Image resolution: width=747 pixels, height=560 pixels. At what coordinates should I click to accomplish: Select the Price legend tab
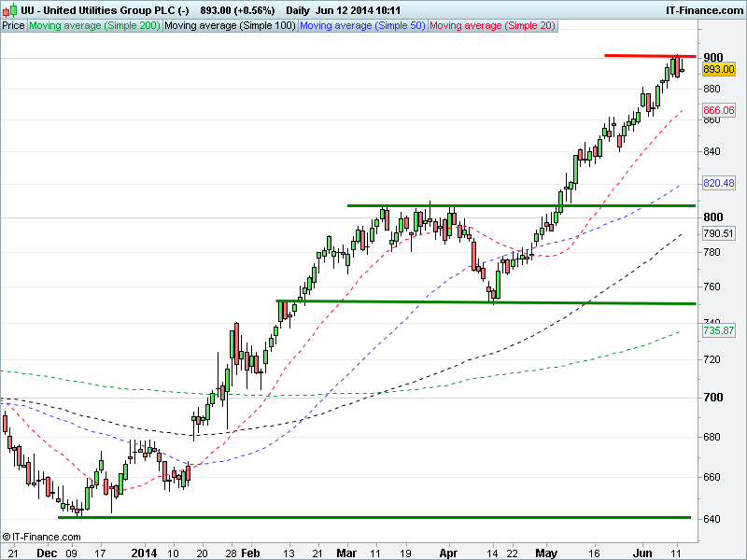13,26
